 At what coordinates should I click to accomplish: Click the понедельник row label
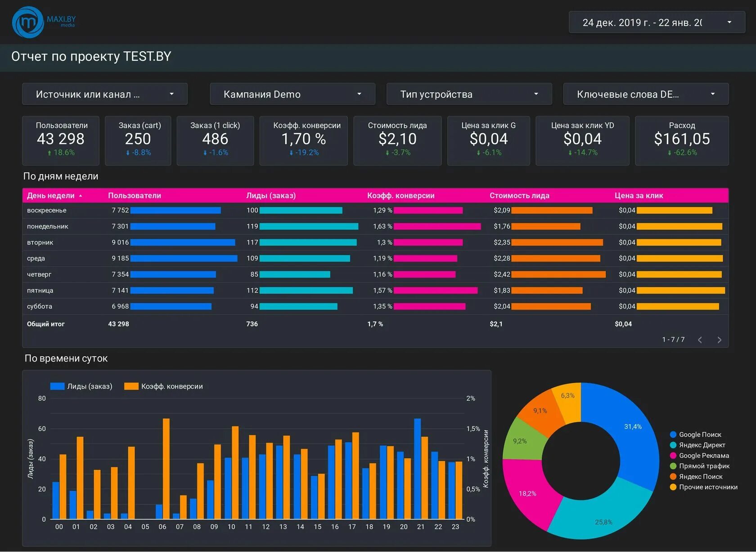(x=48, y=226)
